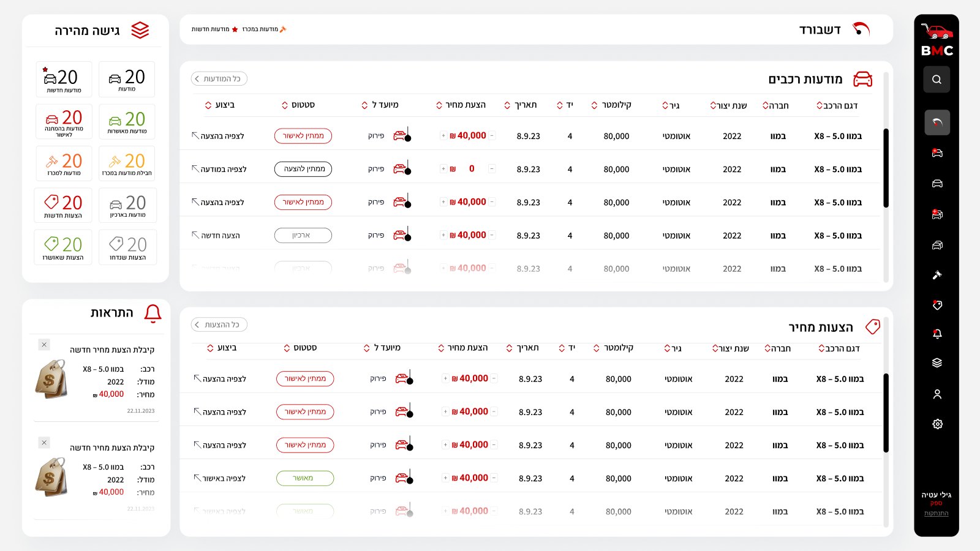This screenshot has width=980, height=551.
Task: Open price tag offers section in sidebar
Action: coord(937,305)
